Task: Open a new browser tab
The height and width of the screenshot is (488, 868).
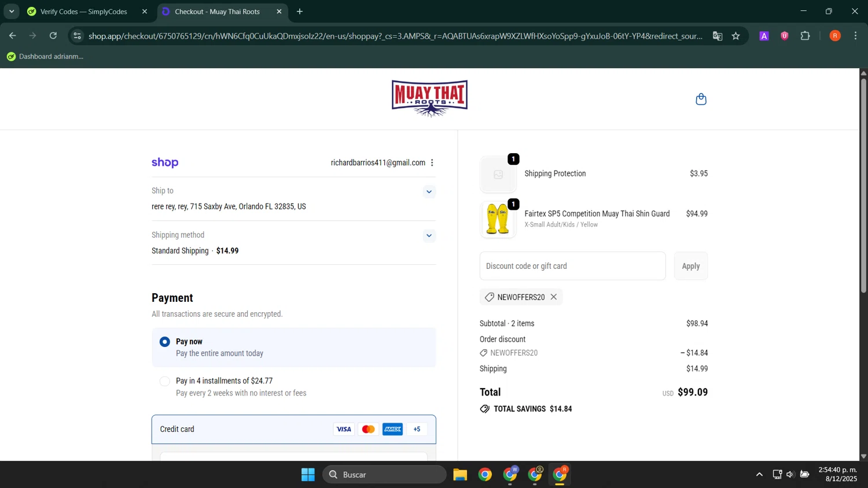Action: click(299, 12)
